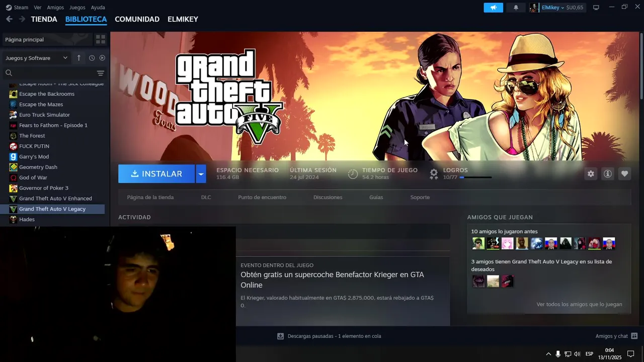This screenshot has width=644, height=362.
Task: Open the taskbar network icon
Action: pyautogui.click(x=568, y=354)
